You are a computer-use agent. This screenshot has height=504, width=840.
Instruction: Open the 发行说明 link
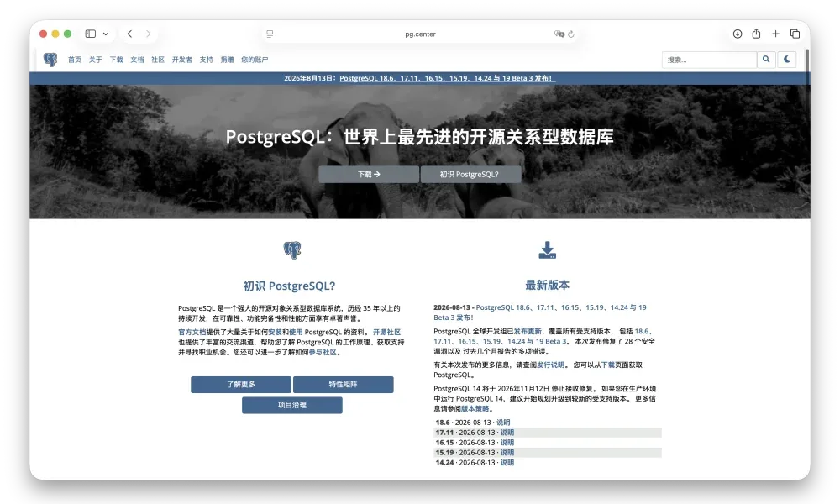(x=551, y=365)
